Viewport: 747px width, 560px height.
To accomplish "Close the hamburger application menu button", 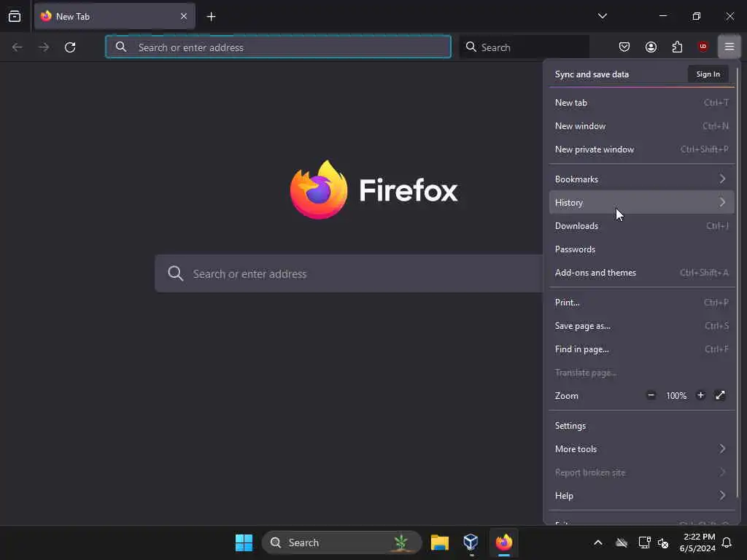I will 729,47.
